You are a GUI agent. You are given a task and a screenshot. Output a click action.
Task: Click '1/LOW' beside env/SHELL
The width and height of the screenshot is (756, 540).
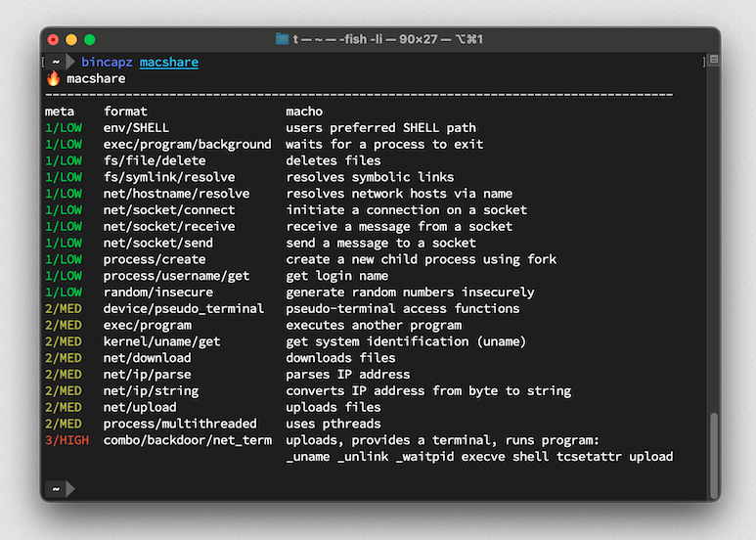tap(64, 128)
